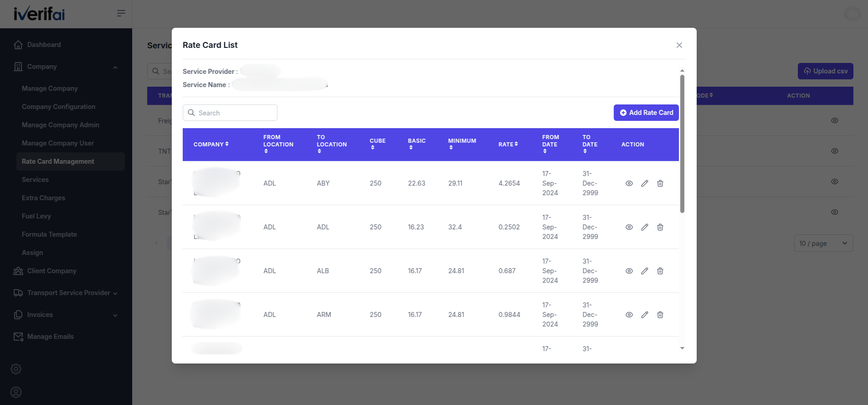Viewport: 868px width, 405px height.
Task: Open user profile icon in sidebar
Action: (x=16, y=392)
